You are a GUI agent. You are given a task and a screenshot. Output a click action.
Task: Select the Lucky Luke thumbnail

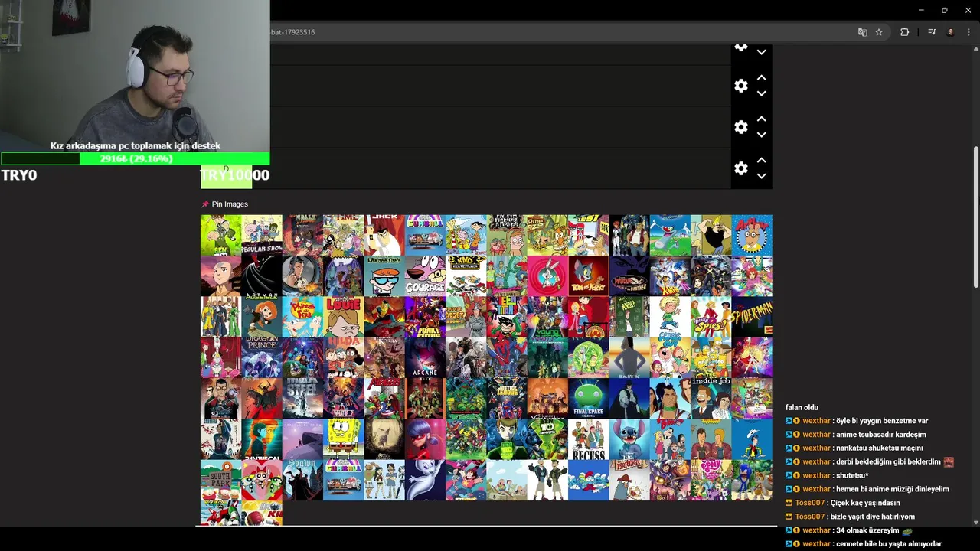[x=752, y=439]
